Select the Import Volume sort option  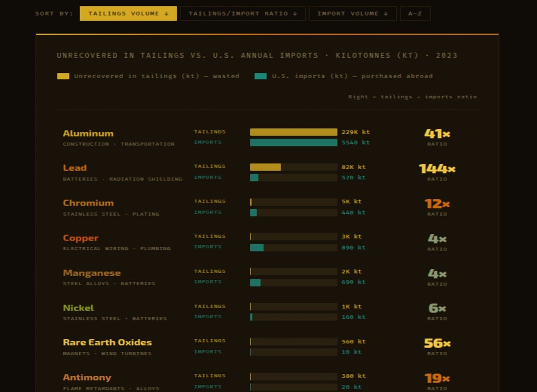pos(352,13)
